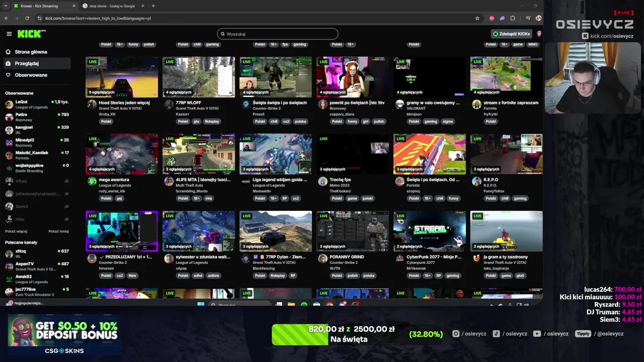
Task: Open 'Hood Stories jeden więcej' stream title
Action: [124, 103]
